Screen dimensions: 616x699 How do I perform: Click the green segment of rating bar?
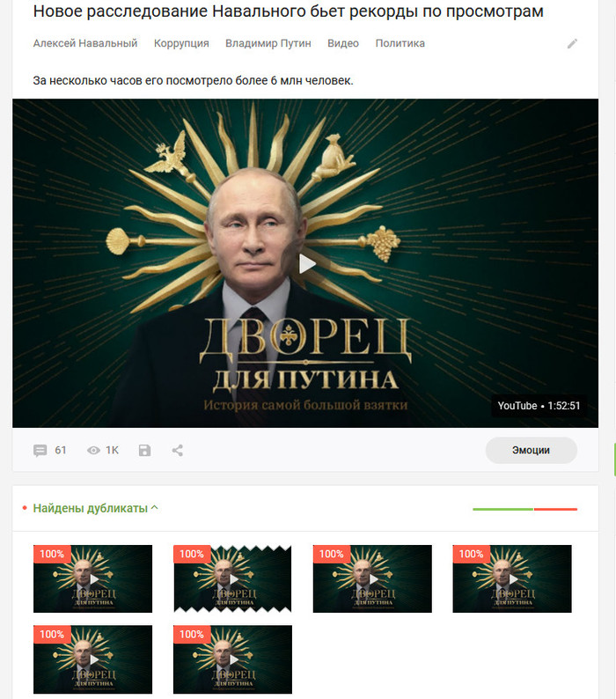[502, 509]
